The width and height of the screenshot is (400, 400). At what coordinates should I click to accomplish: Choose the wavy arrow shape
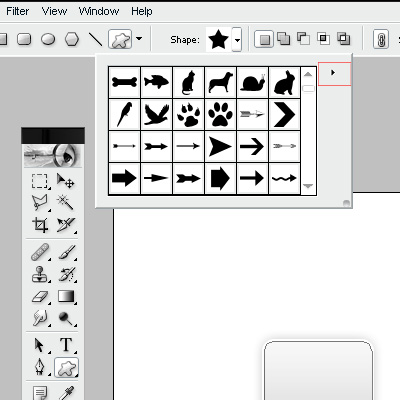click(284, 178)
